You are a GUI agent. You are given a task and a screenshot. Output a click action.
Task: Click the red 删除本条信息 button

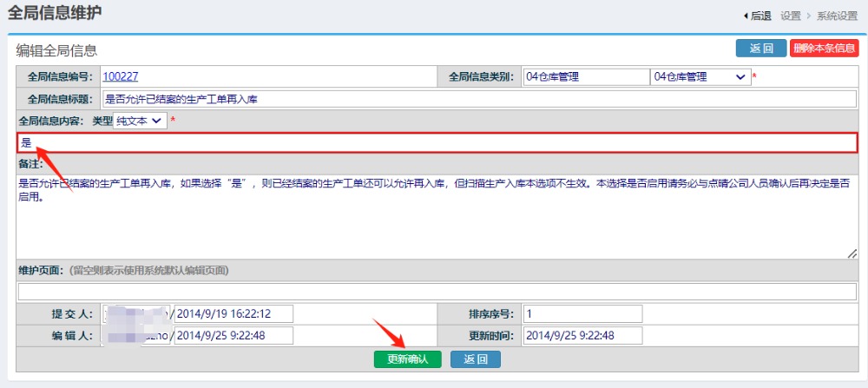click(x=824, y=49)
